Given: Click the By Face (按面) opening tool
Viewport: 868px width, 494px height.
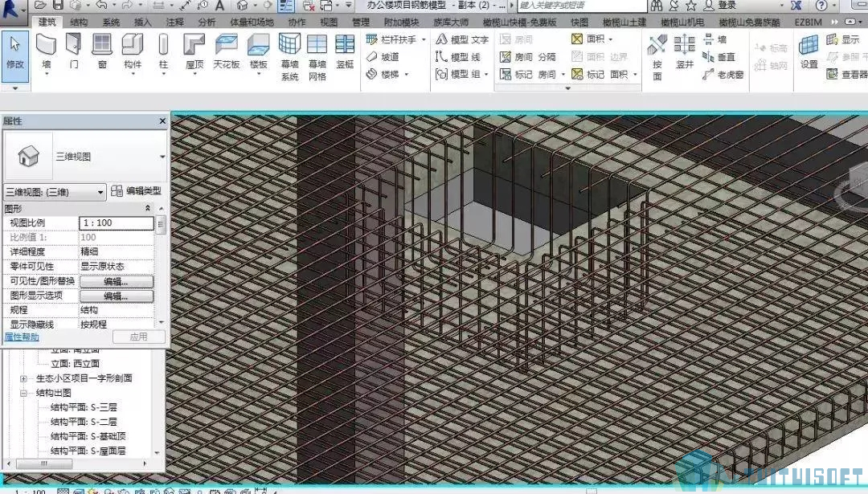Looking at the screenshot, I should [657, 57].
